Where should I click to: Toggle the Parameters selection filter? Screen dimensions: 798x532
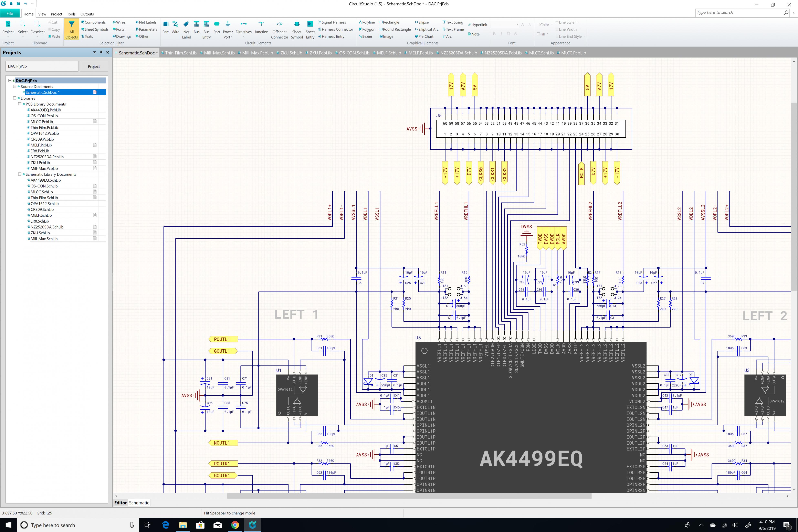pyautogui.click(x=146, y=30)
